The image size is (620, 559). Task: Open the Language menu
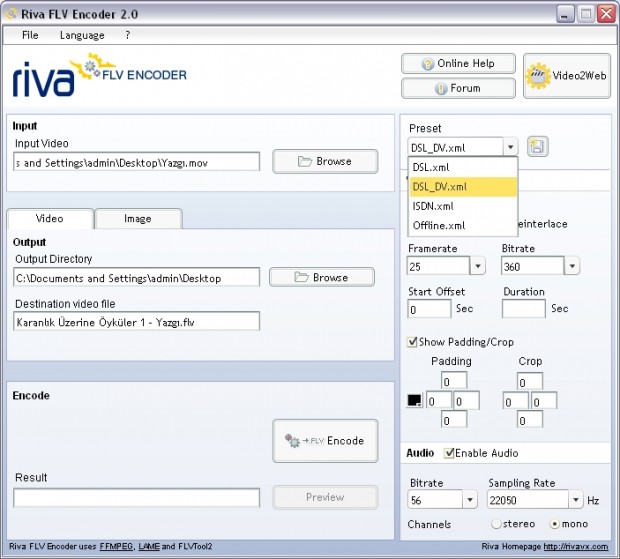[x=82, y=35]
